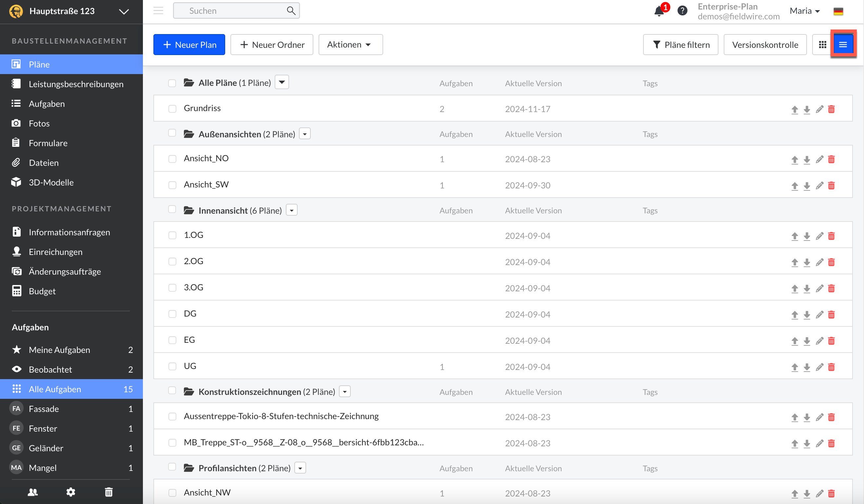
Task: Check the Alle Pläne folder checkbox
Action: pos(172,83)
